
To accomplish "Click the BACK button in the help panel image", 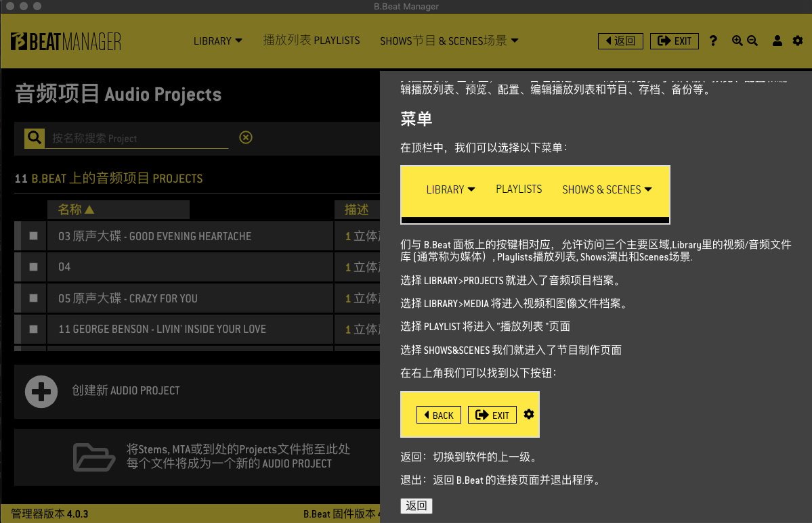I will pos(439,415).
